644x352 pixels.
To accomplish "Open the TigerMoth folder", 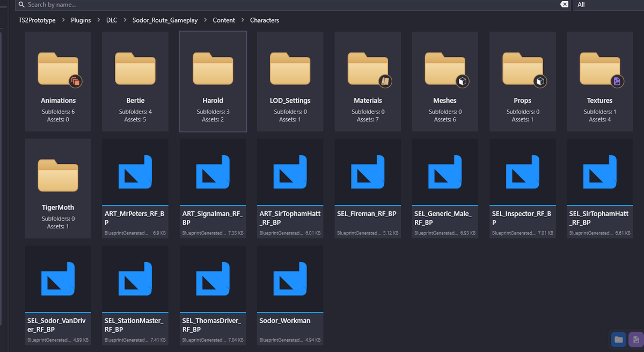I will 58,189.
